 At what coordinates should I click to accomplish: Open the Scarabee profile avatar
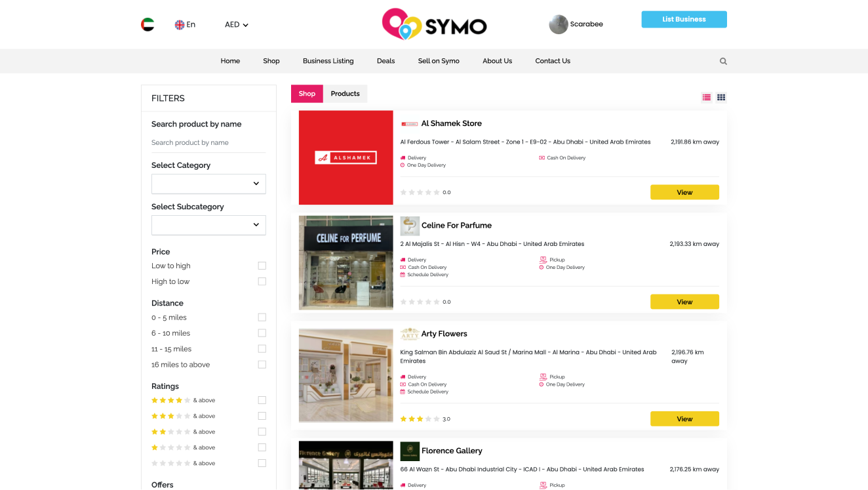click(558, 24)
